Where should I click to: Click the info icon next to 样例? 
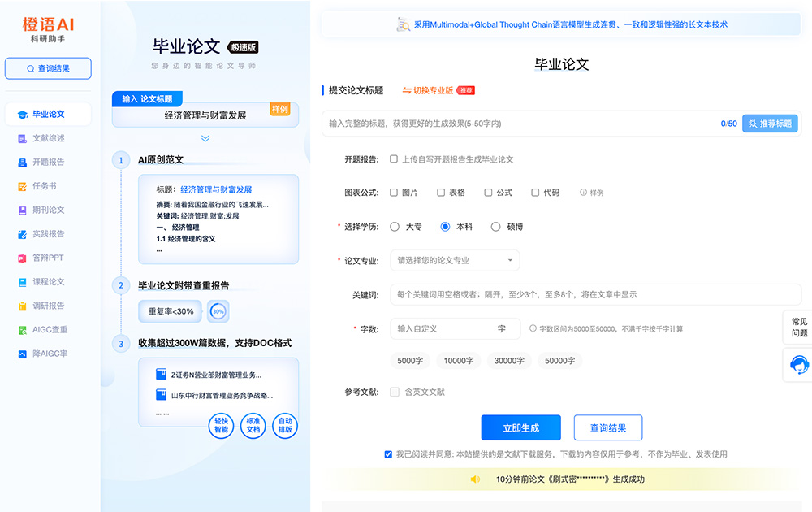pyautogui.click(x=583, y=193)
